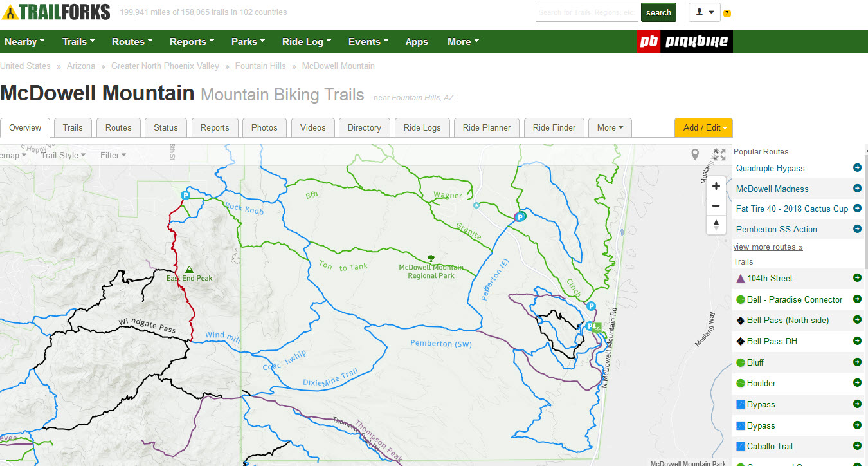This screenshot has height=466, width=868.
Task: Open the Routes navigation menu
Action: [x=132, y=42]
